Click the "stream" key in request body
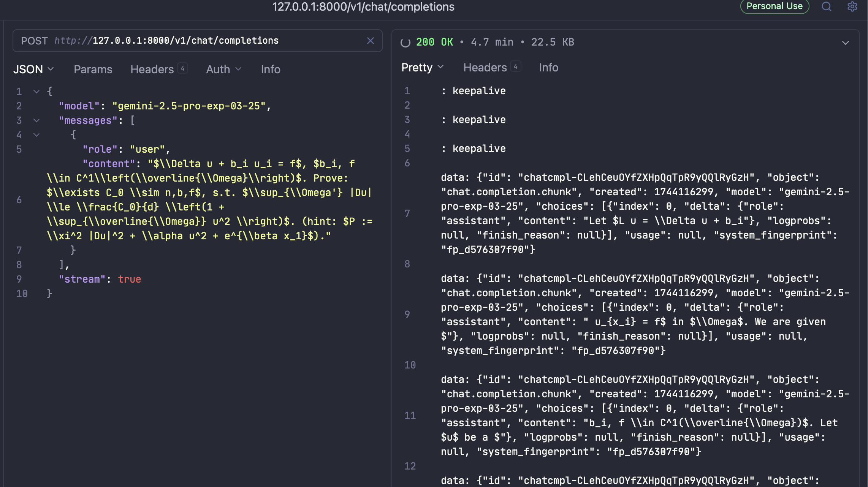Image resolution: width=868 pixels, height=487 pixels. (x=82, y=279)
